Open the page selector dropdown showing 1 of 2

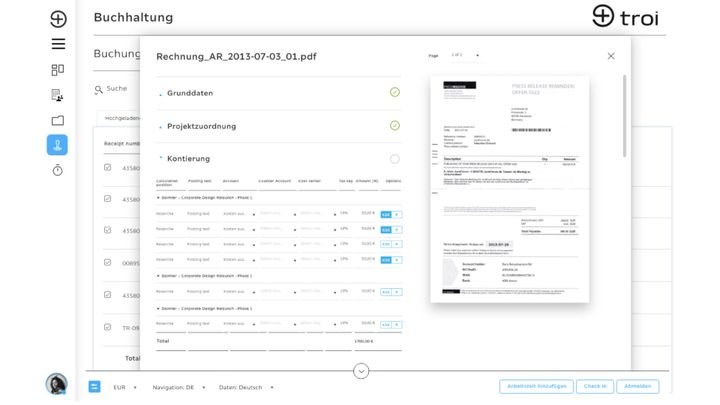465,55
